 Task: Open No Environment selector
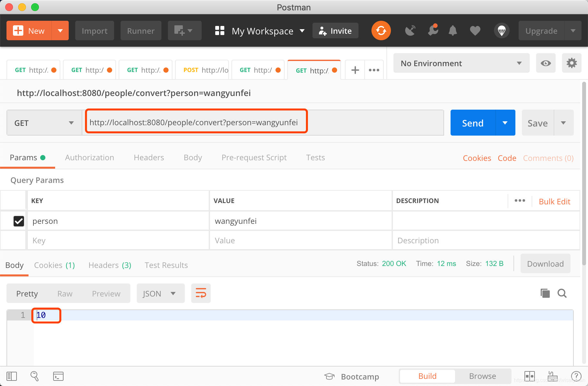point(461,63)
